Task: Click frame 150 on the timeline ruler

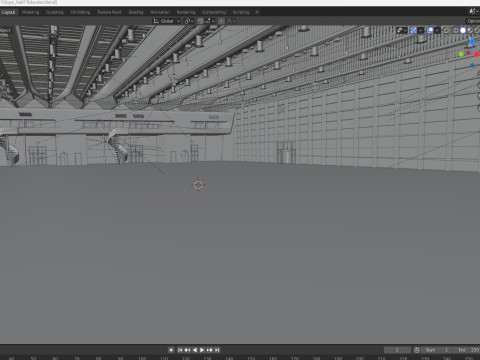Action: click(251, 358)
